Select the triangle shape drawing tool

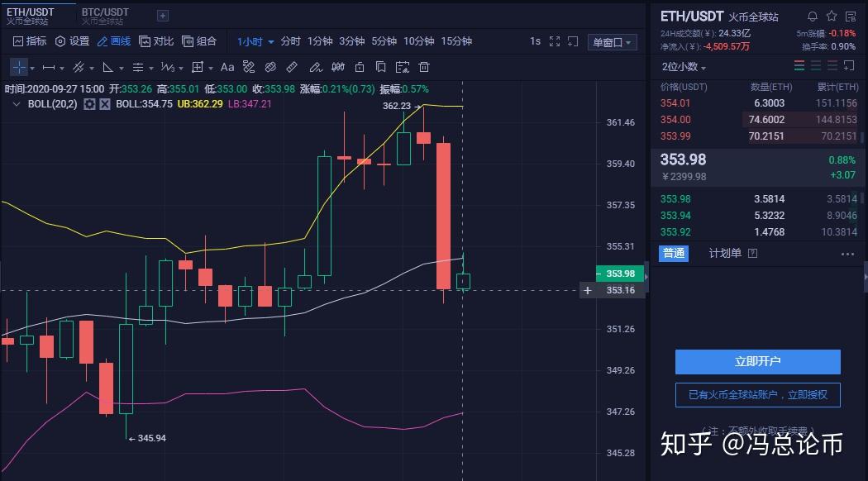coord(108,68)
